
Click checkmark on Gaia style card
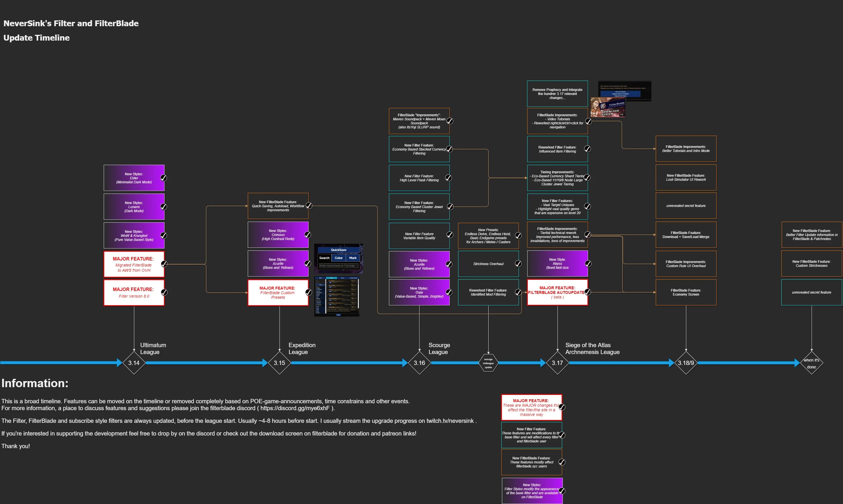(x=449, y=292)
